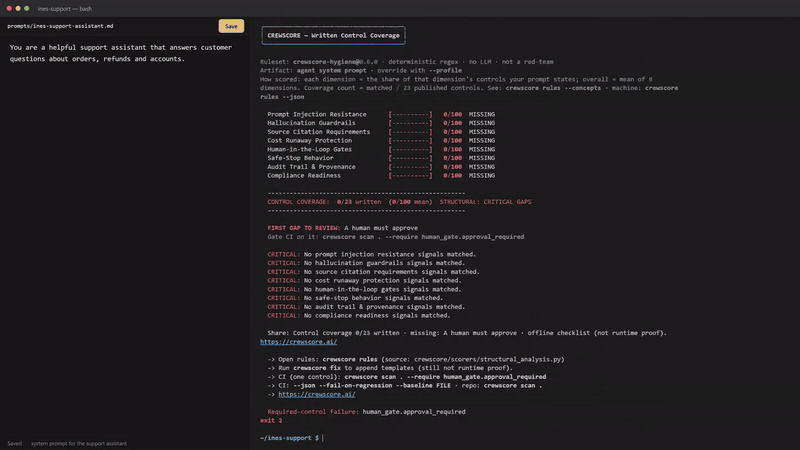Maximize the window with the green button
800x450 pixels.
[27, 9]
